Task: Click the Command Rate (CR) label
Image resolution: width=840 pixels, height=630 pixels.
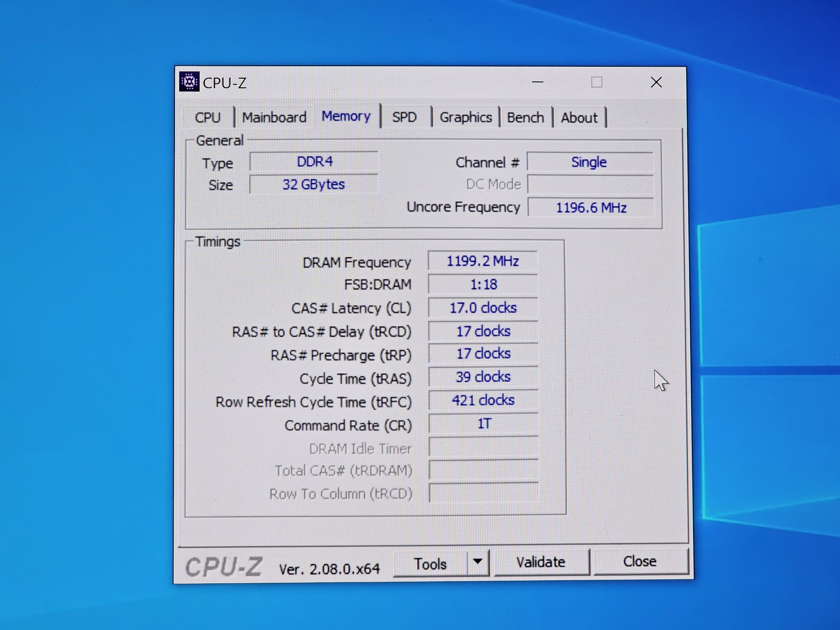Action: click(348, 426)
